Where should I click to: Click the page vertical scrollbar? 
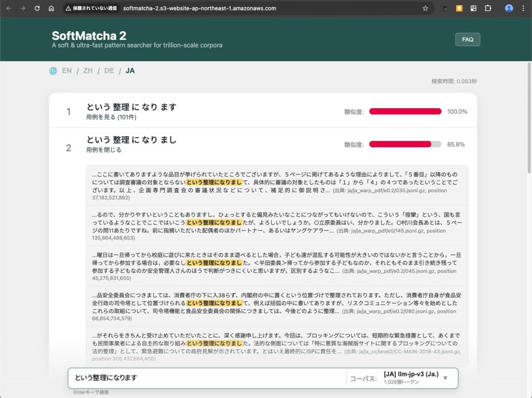(x=529, y=117)
